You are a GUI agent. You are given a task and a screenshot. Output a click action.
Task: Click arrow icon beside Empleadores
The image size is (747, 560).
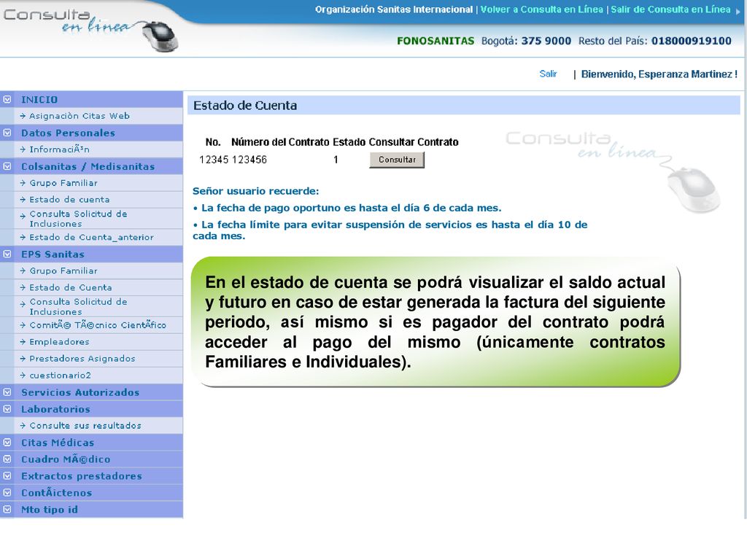[x=23, y=342]
